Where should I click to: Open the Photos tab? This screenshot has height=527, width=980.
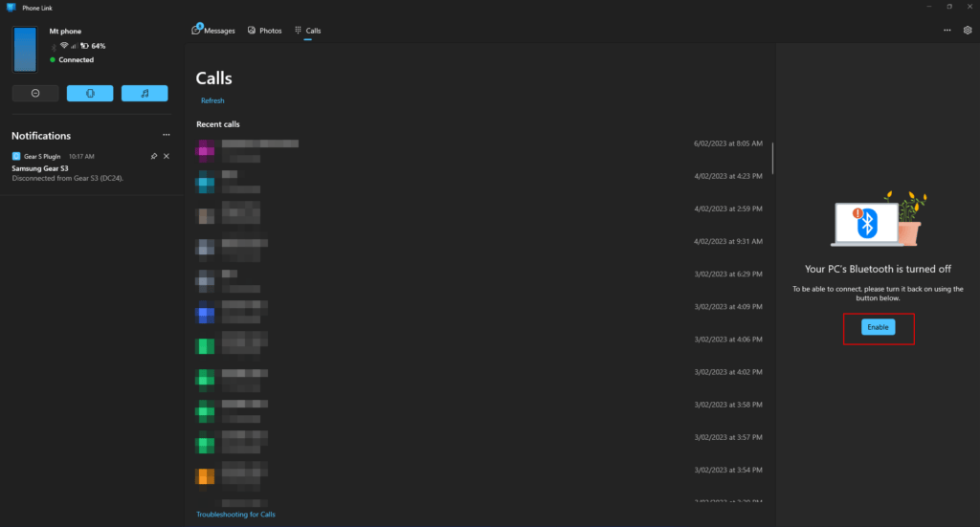tap(265, 31)
